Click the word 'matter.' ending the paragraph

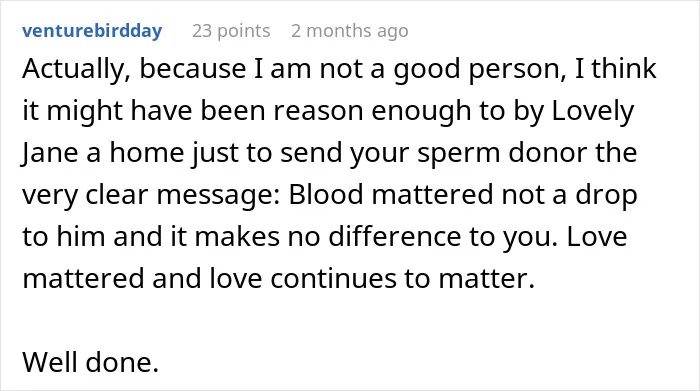487,278
